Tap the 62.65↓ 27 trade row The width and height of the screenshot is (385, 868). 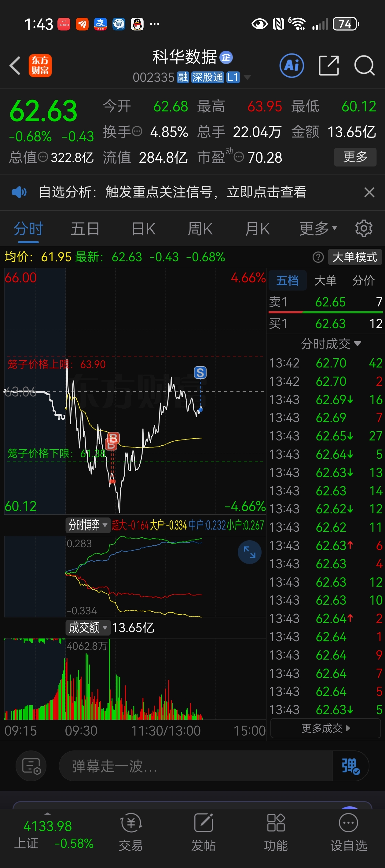point(326,436)
